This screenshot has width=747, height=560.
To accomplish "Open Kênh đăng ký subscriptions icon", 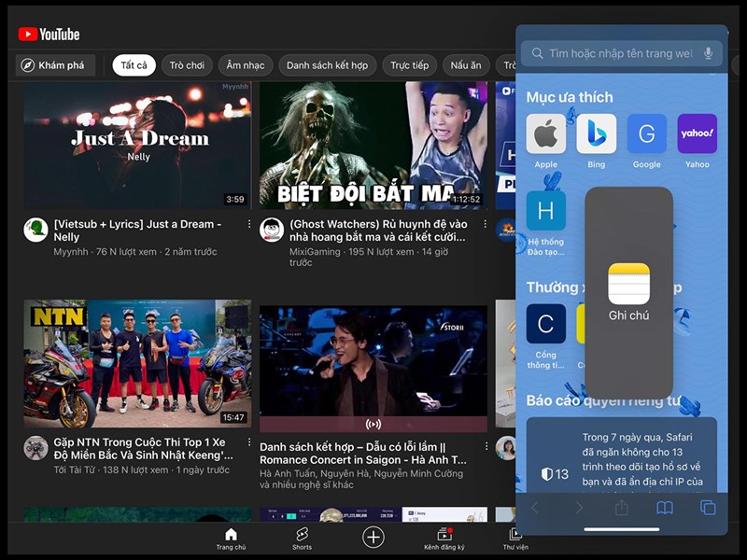I will click(444, 536).
